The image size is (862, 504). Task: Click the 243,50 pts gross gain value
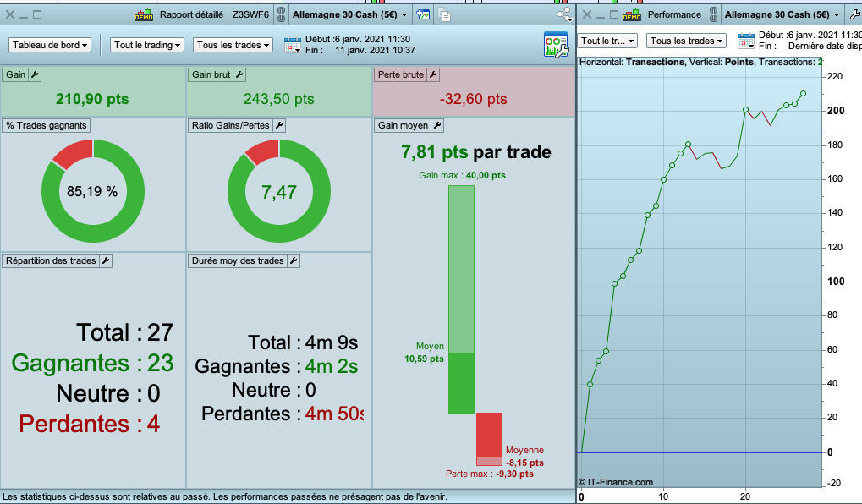(278, 99)
